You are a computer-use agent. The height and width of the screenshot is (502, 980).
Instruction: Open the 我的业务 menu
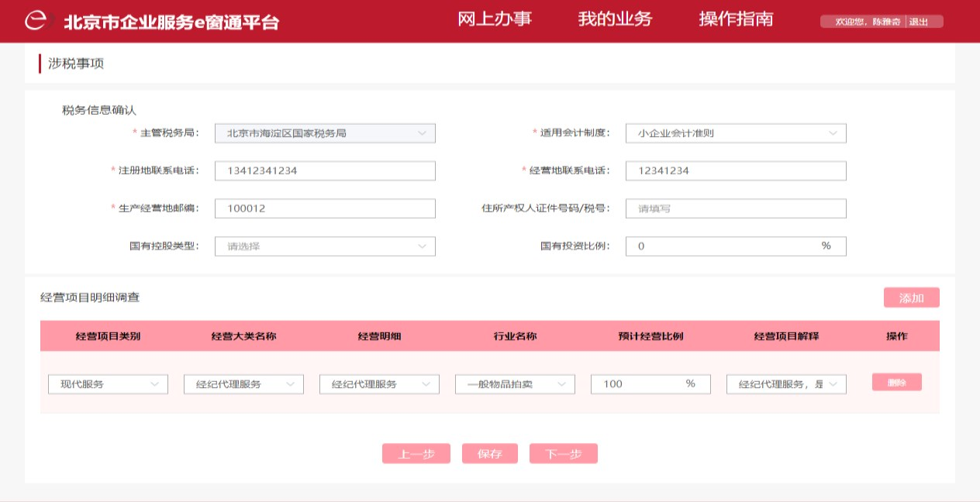pos(615,19)
